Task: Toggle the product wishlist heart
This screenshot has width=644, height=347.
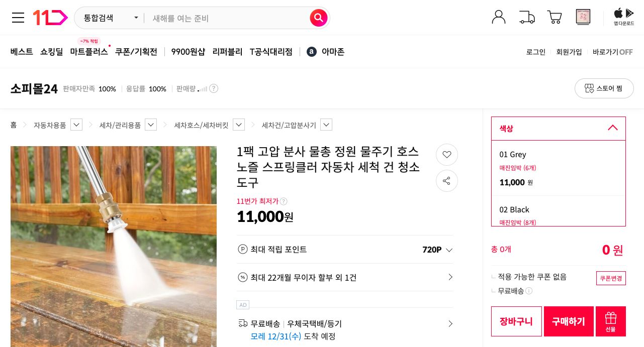Action: pos(446,155)
